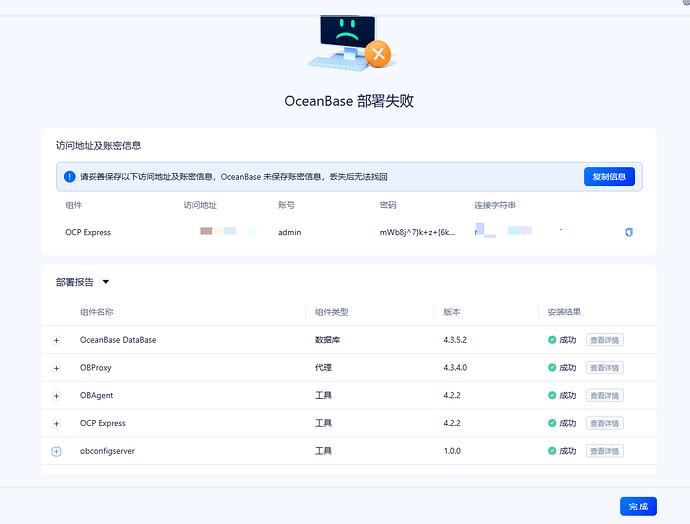Viewport: 690px width, 524px height.
Task: Click the 版本 column header
Action: pos(451,312)
